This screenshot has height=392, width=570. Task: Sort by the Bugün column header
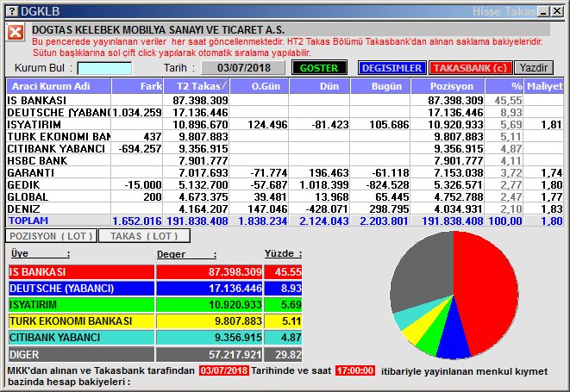380,86
